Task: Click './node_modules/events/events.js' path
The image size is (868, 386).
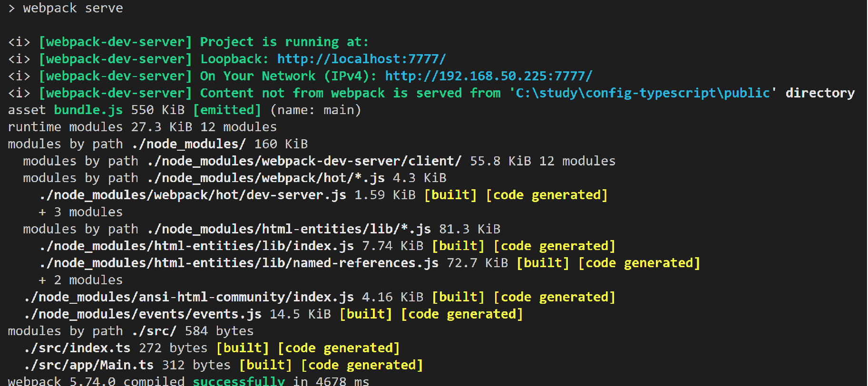Action: [x=143, y=314]
